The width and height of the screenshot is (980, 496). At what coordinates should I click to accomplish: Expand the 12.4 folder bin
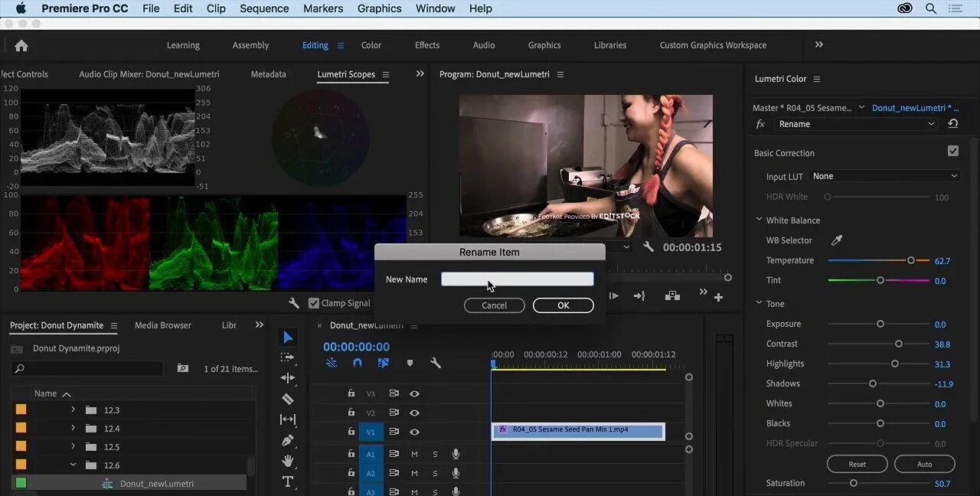click(73, 429)
